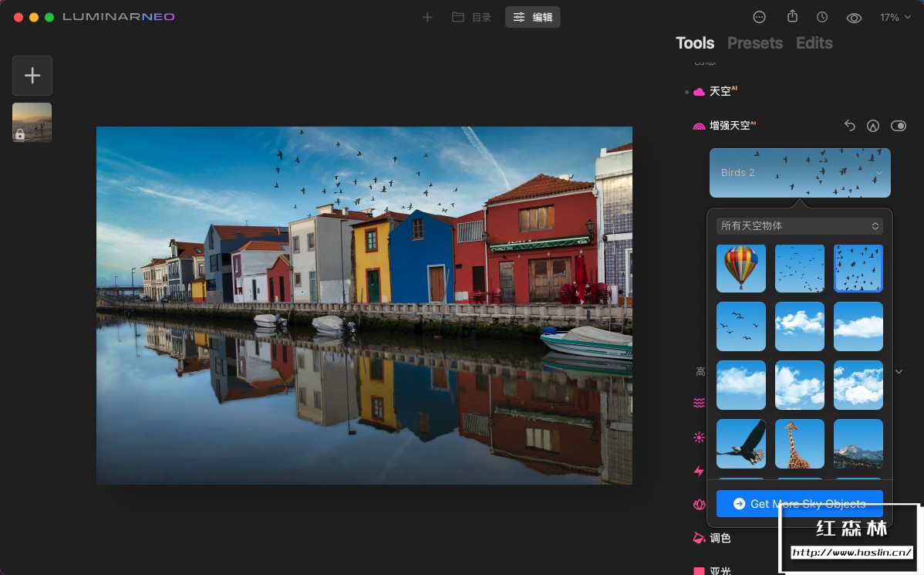Select the 天空 AI cloud tool
The image size is (924, 575).
(x=720, y=91)
